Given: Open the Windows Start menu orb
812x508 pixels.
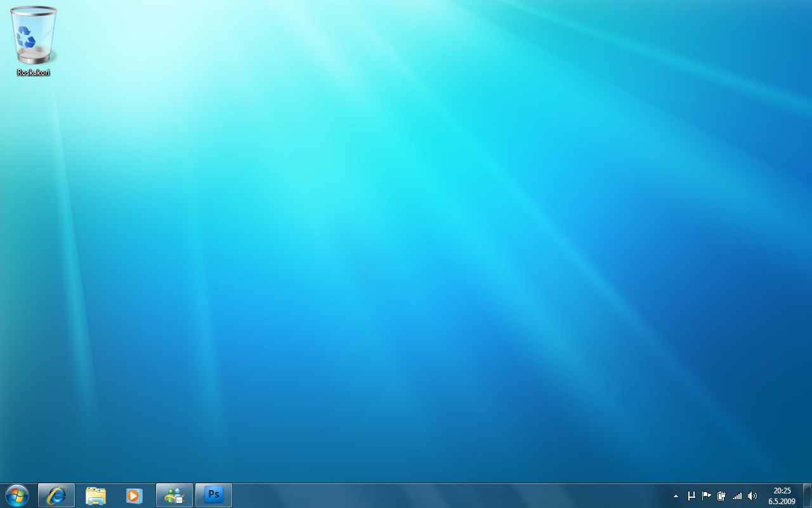Looking at the screenshot, I should 16,495.
